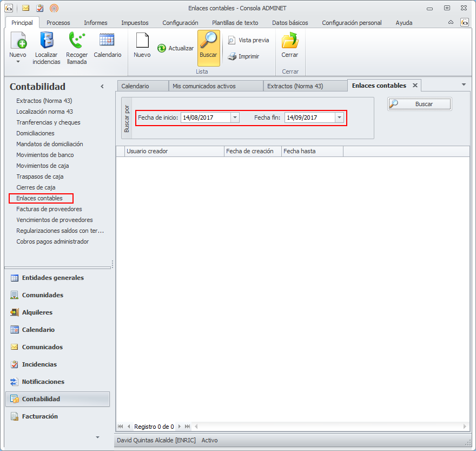Open Fecha de inicio date dropdown
Screen dimensions: 476x451
point(235,117)
